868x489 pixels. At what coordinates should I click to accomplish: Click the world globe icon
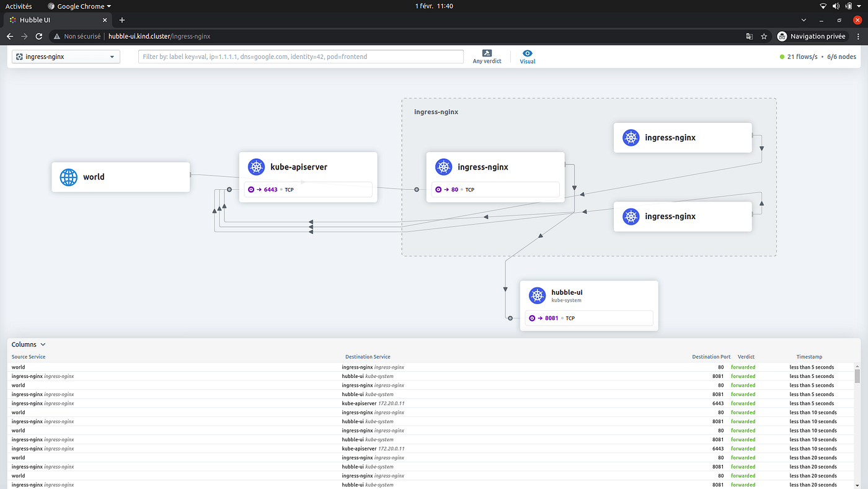[x=68, y=177]
